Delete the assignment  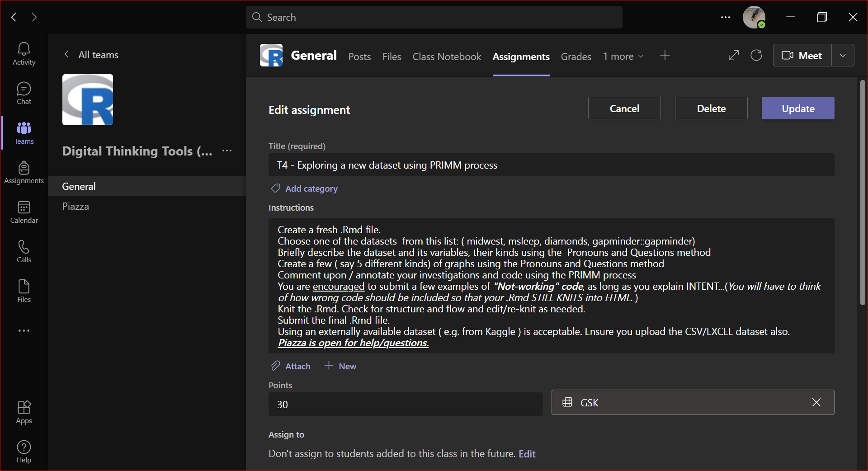pos(711,108)
